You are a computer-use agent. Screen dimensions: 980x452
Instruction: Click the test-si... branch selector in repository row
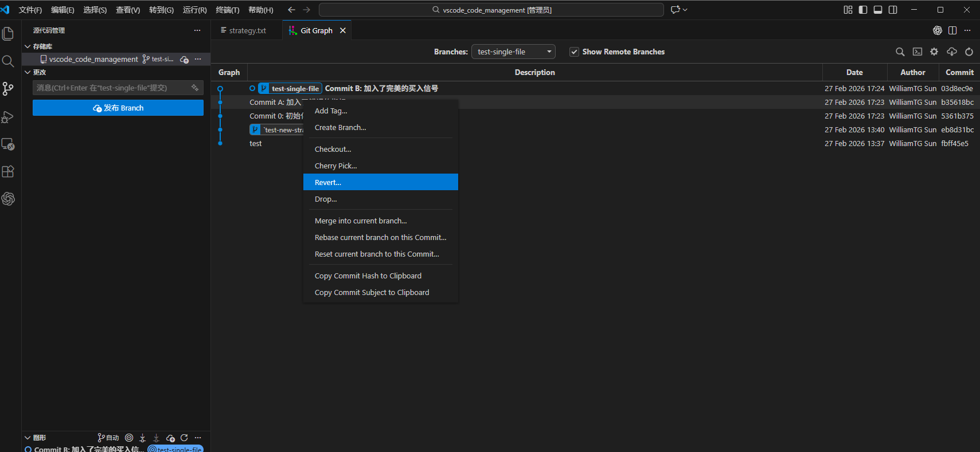point(158,59)
